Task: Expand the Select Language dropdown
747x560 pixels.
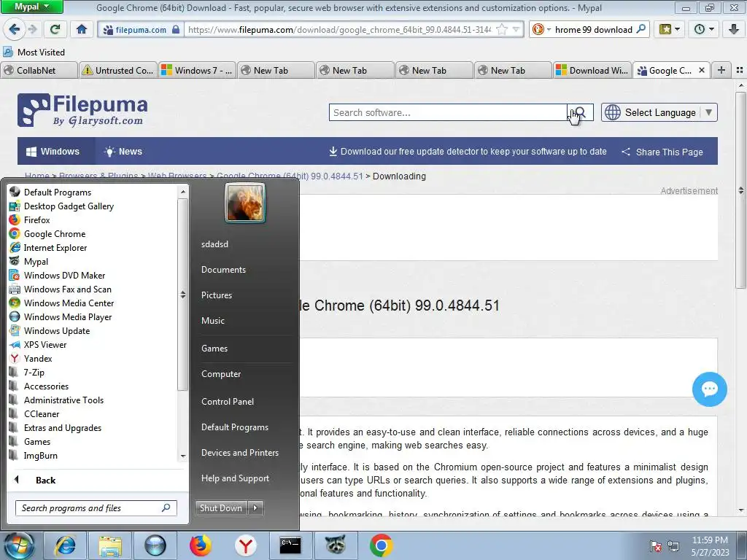Action: click(659, 112)
